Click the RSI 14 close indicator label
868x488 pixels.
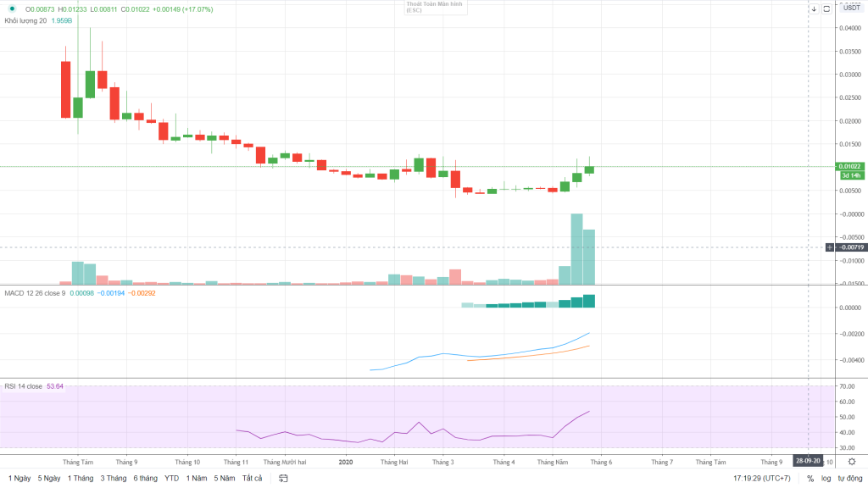[24, 386]
